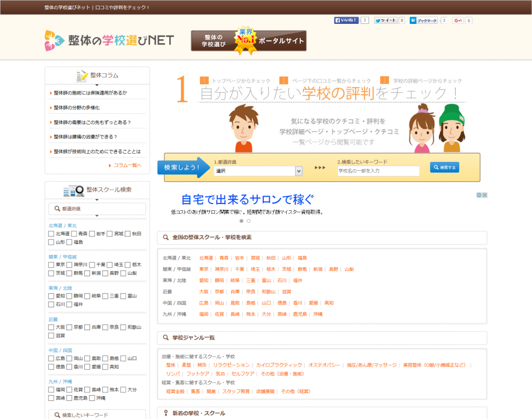Enable the 沖縄 checkbox in sidebar
Image resolution: width=532 pixels, height=419 pixels.
coord(92,398)
